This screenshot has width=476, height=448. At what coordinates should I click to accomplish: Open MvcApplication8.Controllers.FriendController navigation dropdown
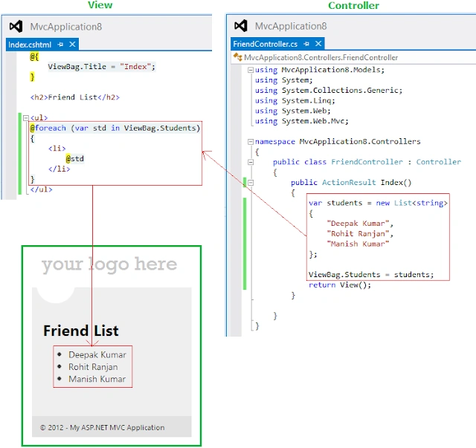click(x=321, y=57)
